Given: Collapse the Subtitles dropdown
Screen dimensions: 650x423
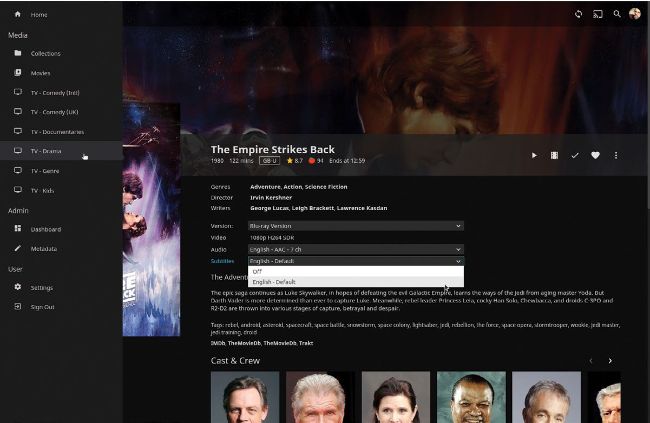Looking at the screenshot, I should (x=356, y=261).
